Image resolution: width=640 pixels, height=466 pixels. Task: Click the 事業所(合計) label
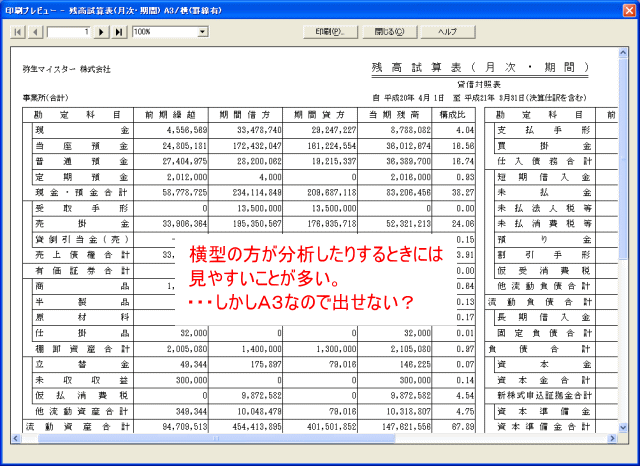tap(46, 98)
